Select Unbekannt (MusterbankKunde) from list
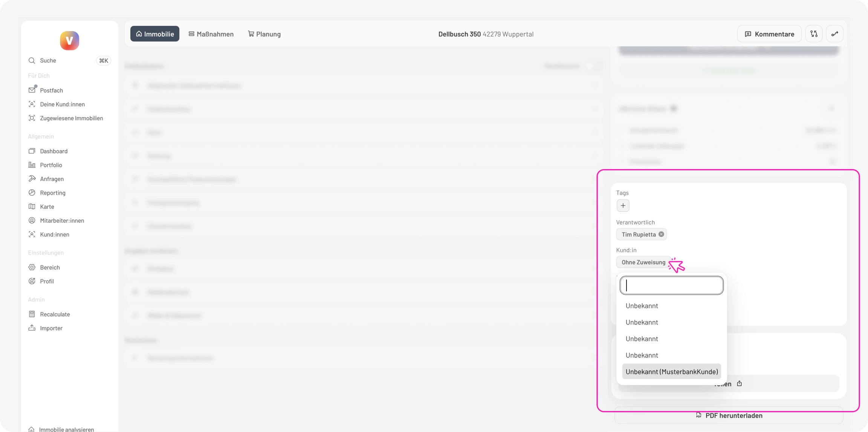Screen dimensions: 868x432 [x=671, y=372]
